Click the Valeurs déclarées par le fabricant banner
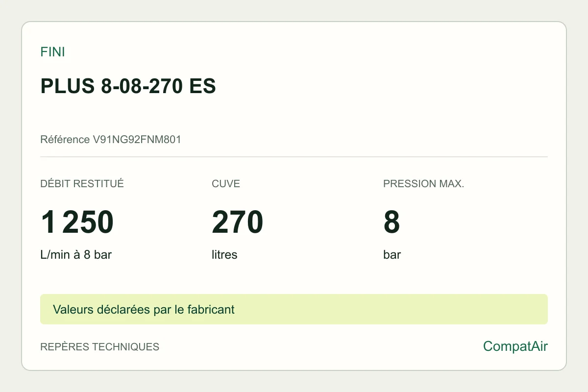Viewport: 588px width, 392px height. [294, 309]
